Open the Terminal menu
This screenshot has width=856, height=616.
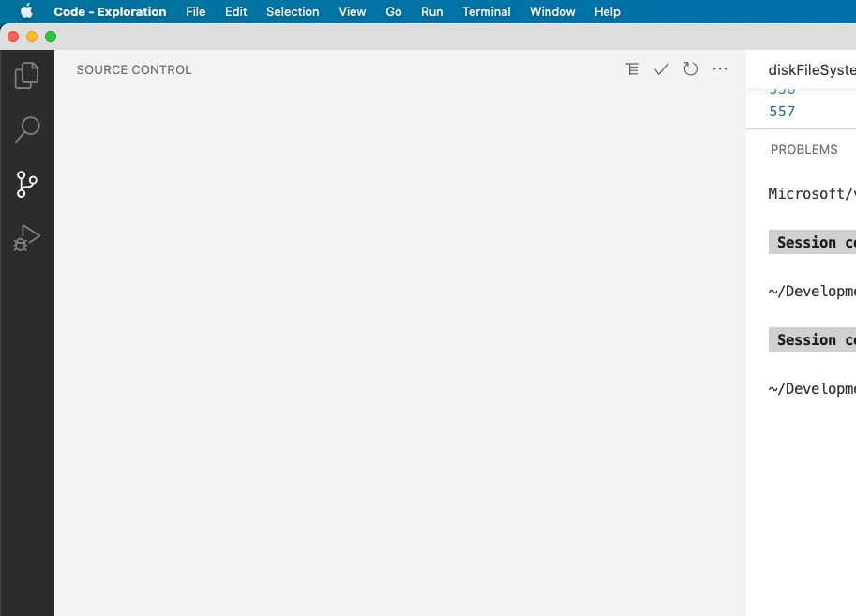487,11
